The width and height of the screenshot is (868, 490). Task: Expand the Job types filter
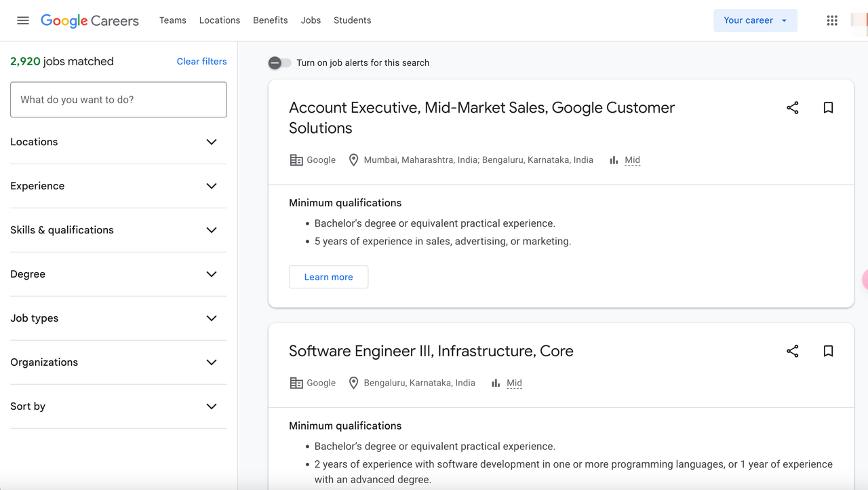119,318
